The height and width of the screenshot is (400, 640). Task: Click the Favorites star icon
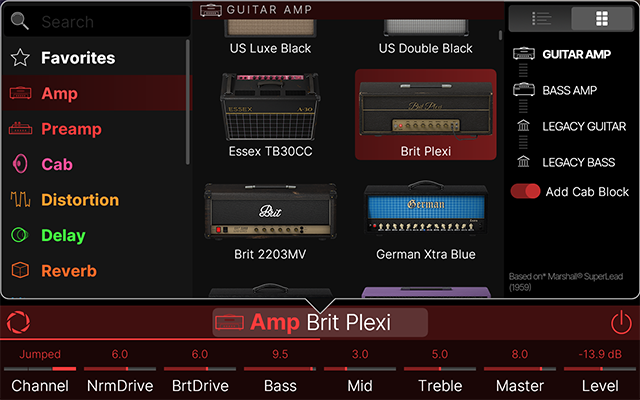coord(20,58)
